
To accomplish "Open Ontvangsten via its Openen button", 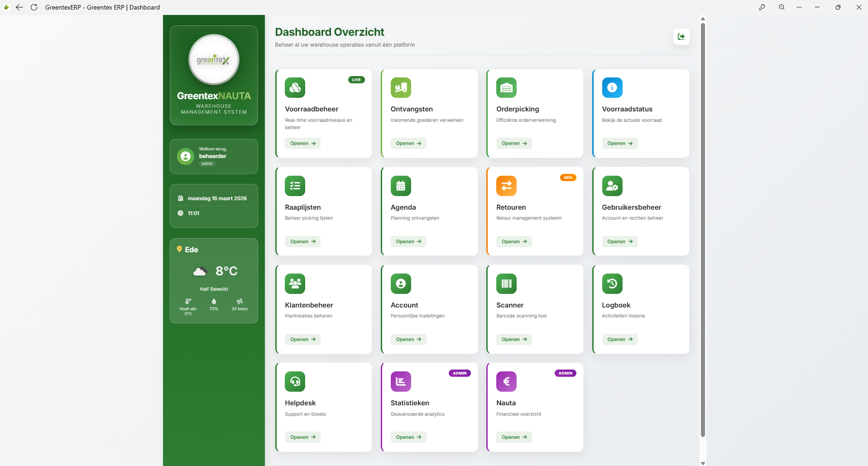I will (408, 144).
